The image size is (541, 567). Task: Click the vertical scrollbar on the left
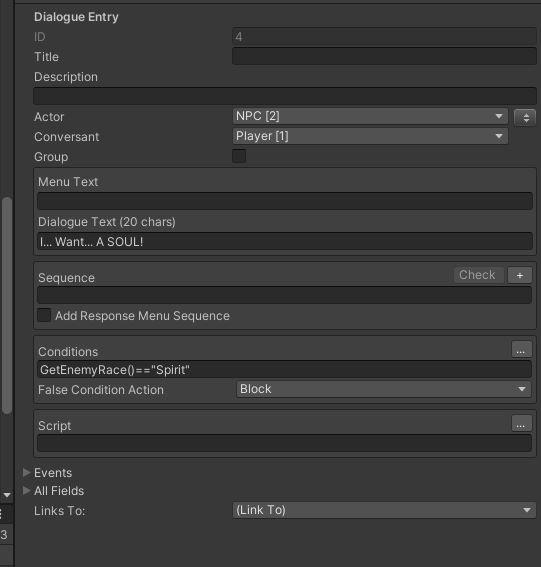point(7,305)
